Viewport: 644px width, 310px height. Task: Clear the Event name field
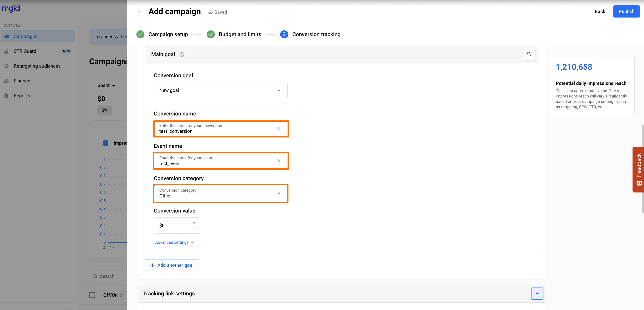279,161
